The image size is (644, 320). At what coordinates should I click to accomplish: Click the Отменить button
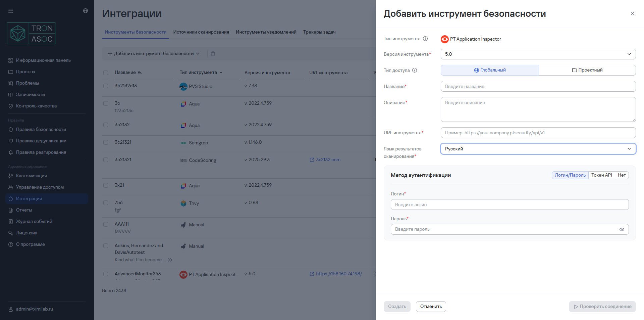pyautogui.click(x=431, y=306)
